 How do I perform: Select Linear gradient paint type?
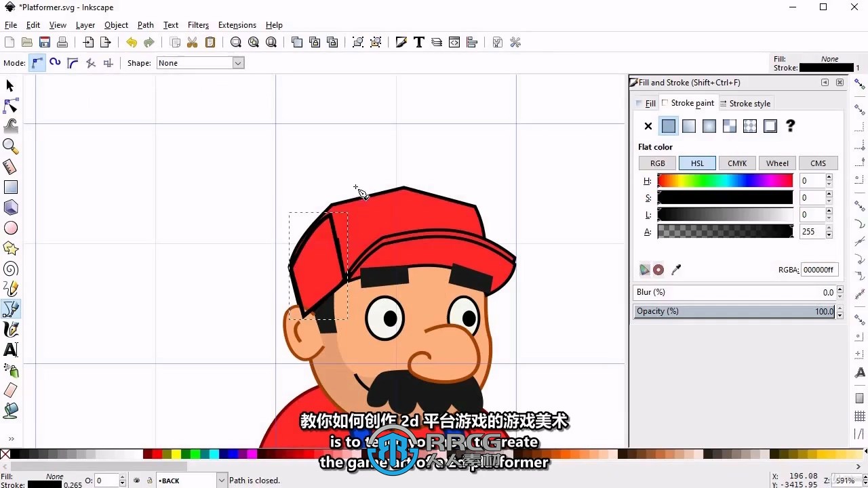pos(689,126)
